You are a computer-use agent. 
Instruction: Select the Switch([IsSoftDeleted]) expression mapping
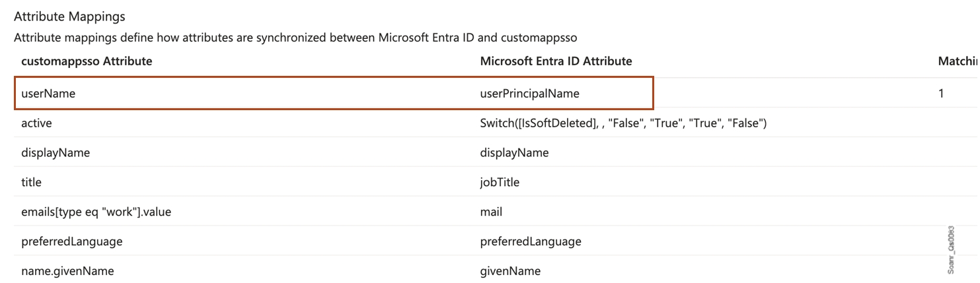622,123
